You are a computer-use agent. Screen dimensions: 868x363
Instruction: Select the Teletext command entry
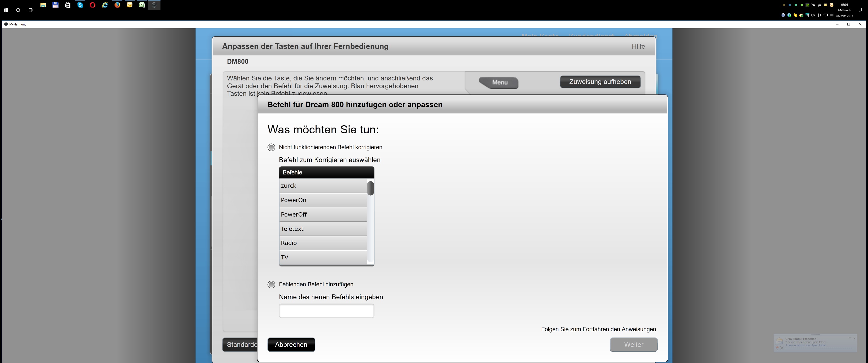point(323,229)
